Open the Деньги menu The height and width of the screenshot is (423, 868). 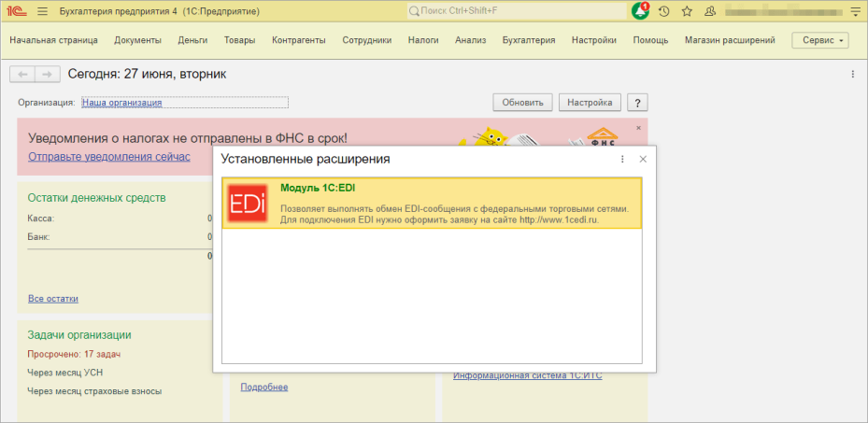pos(192,40)
